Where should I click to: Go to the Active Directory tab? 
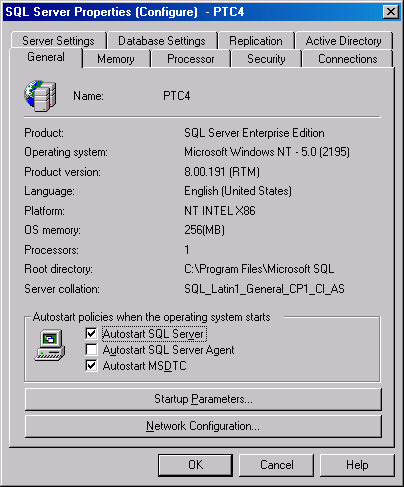tap(344, 41)
